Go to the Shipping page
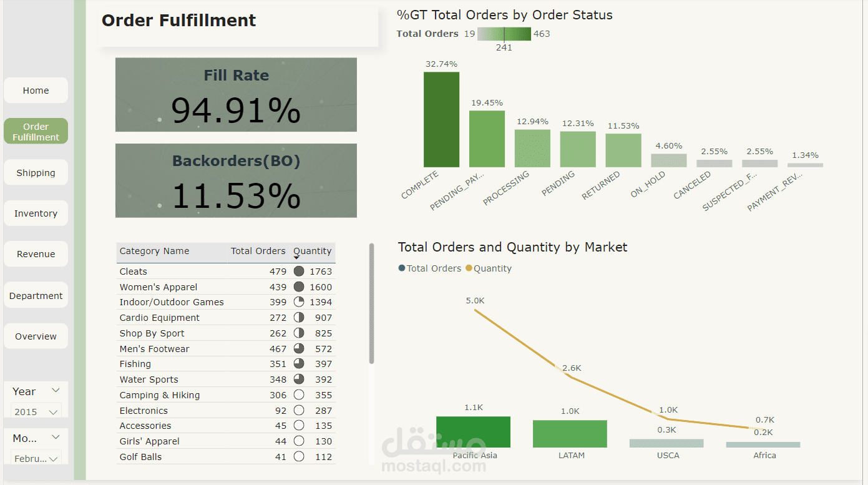868x485 pixels. (36, 173)
